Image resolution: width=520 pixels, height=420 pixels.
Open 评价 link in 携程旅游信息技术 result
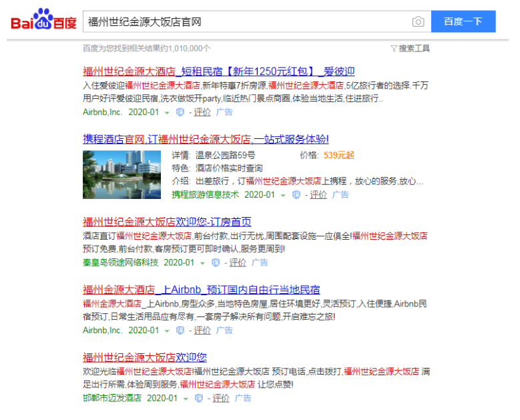tap(318, 195)
